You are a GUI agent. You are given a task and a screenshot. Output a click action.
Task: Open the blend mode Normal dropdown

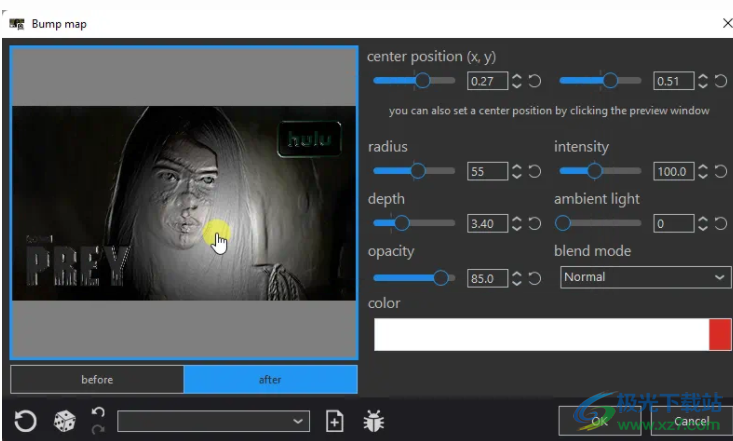[645, 277]
